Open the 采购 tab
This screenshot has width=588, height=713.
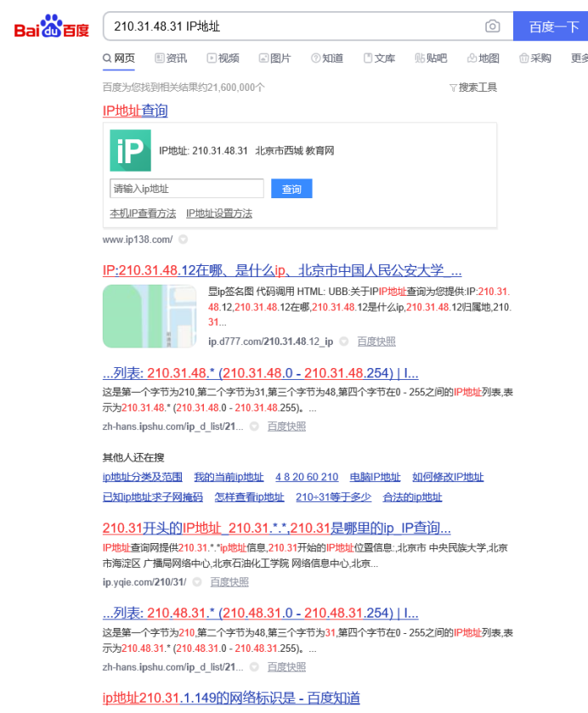(x=535, y=58)
